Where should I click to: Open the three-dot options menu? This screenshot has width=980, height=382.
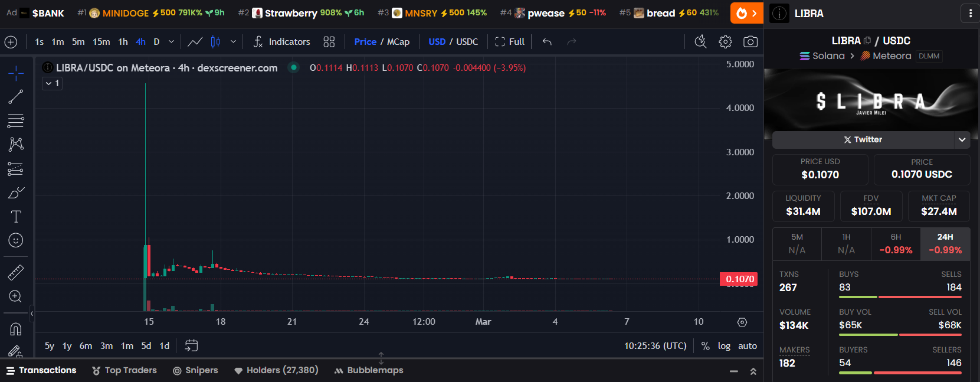971,13
